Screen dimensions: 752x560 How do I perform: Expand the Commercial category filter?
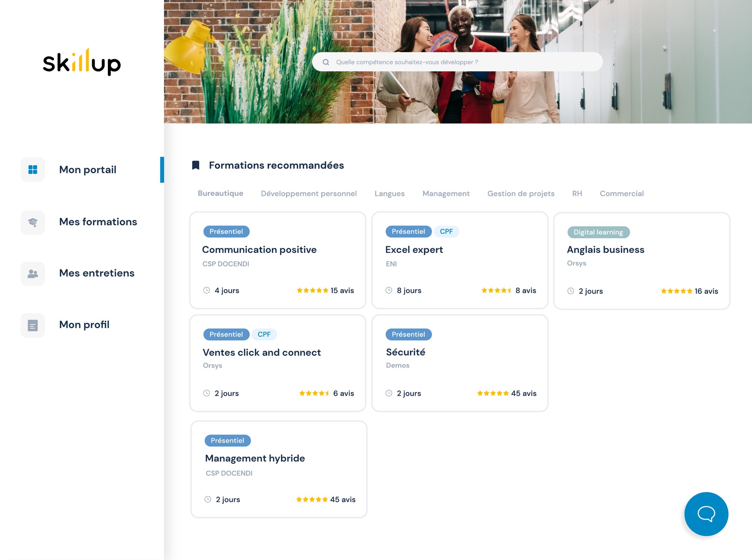[x=622, y=194]
